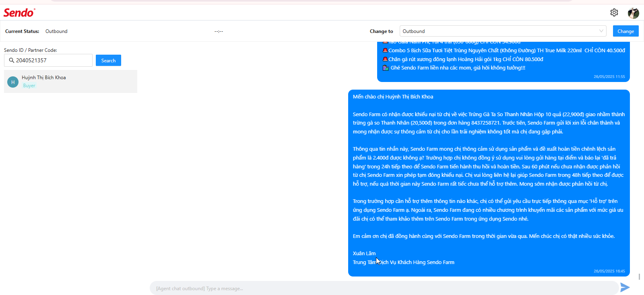Click the H avatar of Huỳnh Thị Bích Khoa
The image size is (644, 295).
click(x=13, y=82)
